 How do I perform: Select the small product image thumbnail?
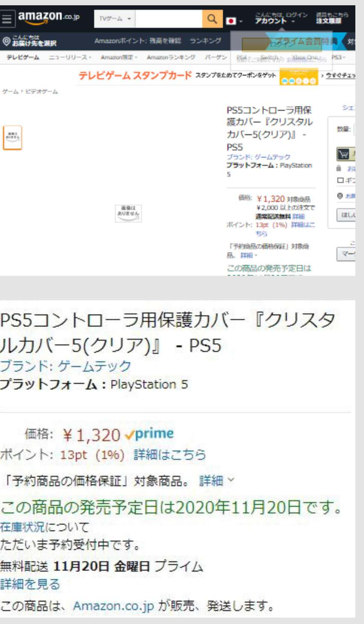pyautogui.click(x=12, y=138)
